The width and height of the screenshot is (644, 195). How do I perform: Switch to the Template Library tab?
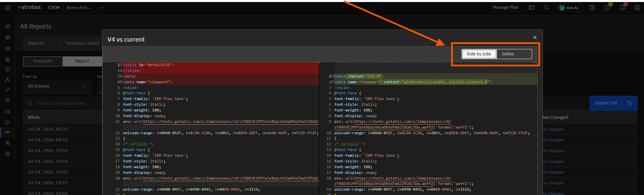coord(82,43)
